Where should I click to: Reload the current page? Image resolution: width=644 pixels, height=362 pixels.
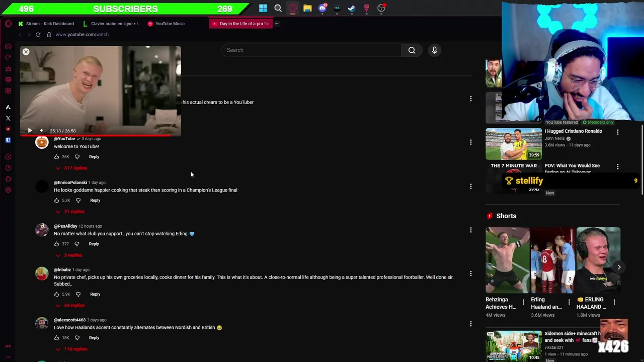(38, 35)
